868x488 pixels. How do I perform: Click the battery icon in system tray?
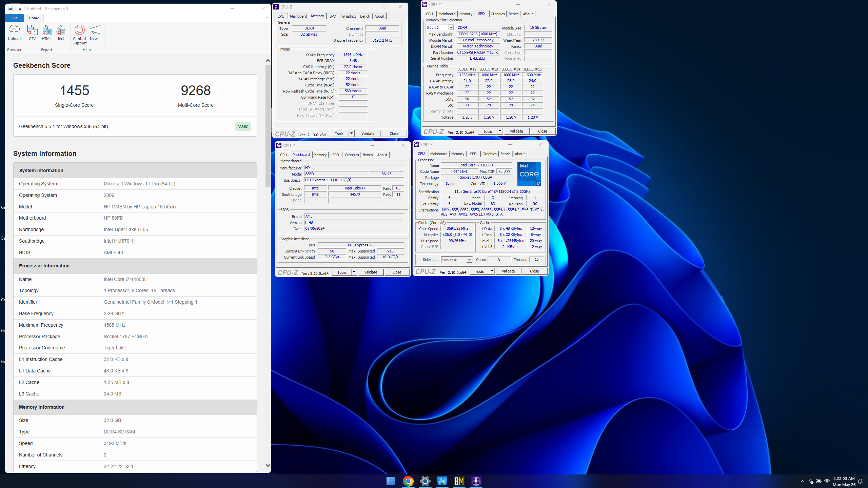pos(819,481)
